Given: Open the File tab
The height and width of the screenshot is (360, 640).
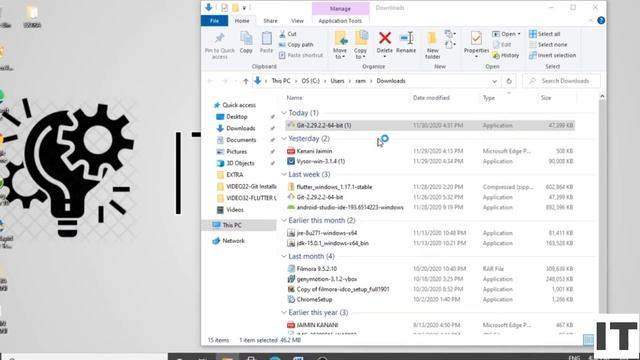Looking at the screenshot, I should [214, 21].
